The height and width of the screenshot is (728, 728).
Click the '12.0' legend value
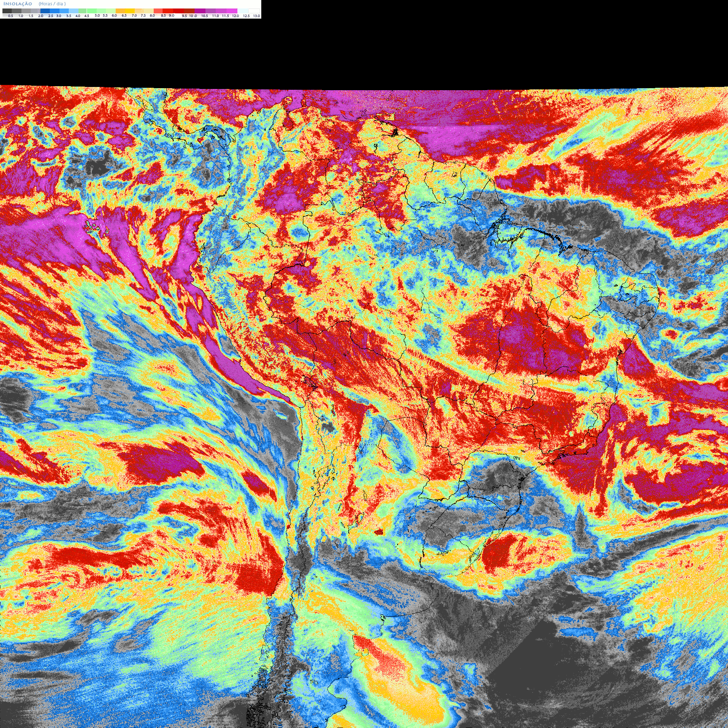(235, 16)
